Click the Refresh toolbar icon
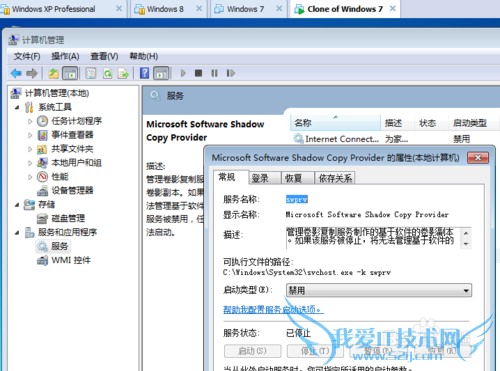500x371 pixels. tap(107, 73)
